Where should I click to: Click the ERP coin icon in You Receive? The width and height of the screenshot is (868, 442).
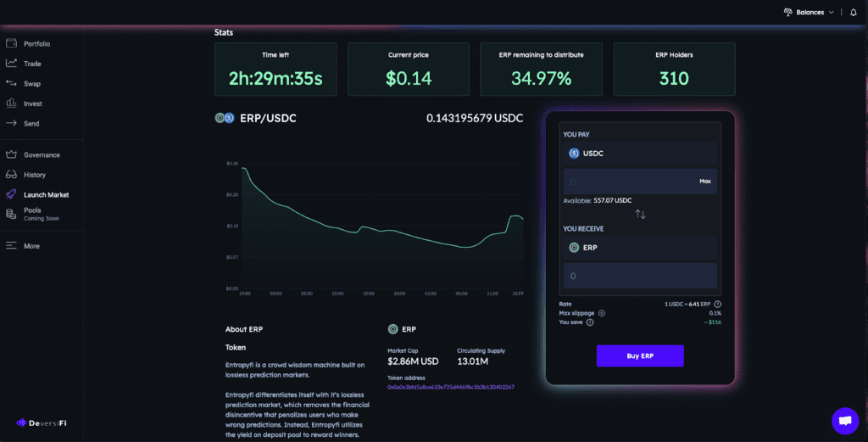574,248
